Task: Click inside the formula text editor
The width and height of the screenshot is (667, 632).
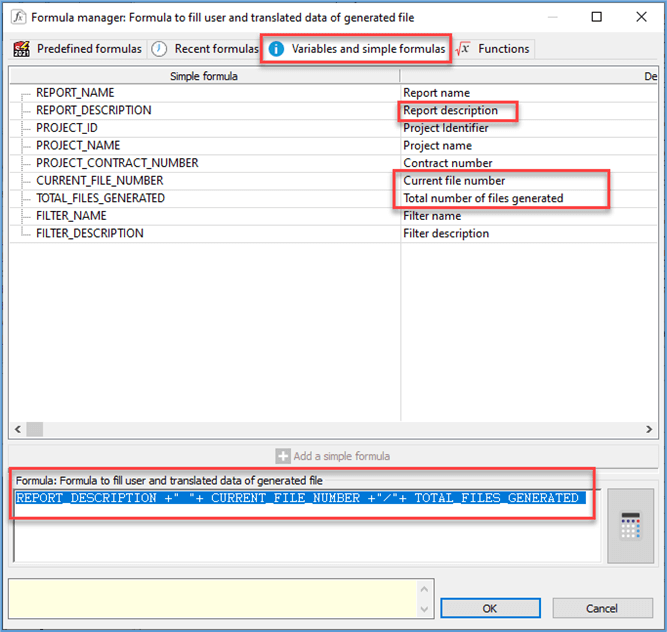Action: 307,526
